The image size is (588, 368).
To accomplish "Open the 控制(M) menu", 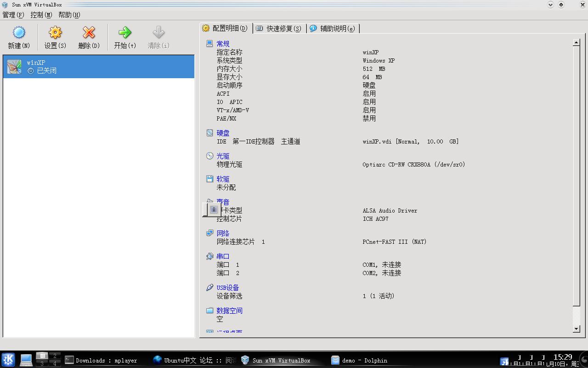I will pos(41,15).
